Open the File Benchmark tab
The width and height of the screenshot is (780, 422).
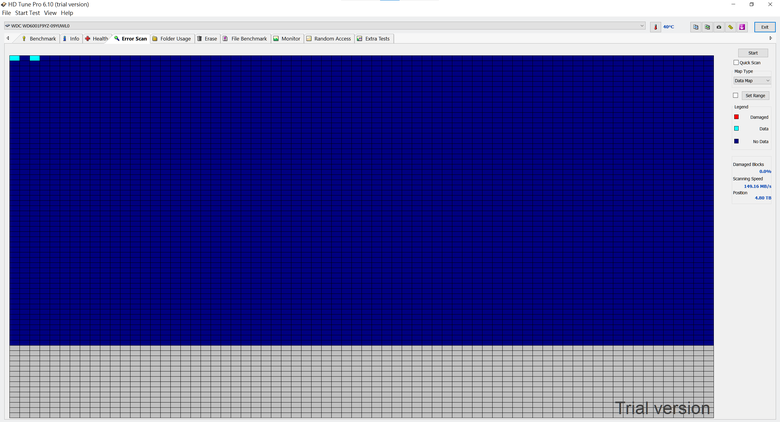(x=245, y=38)
